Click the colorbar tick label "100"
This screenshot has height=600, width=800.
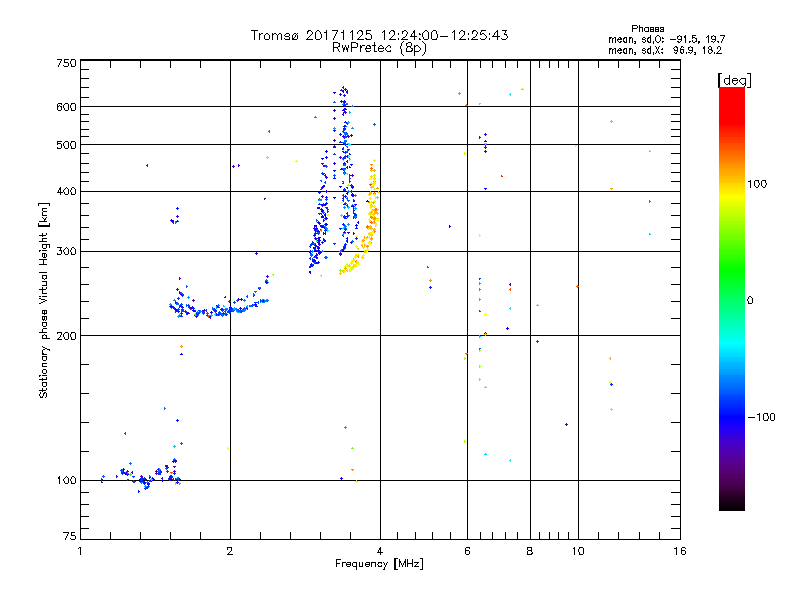[757, 184]
